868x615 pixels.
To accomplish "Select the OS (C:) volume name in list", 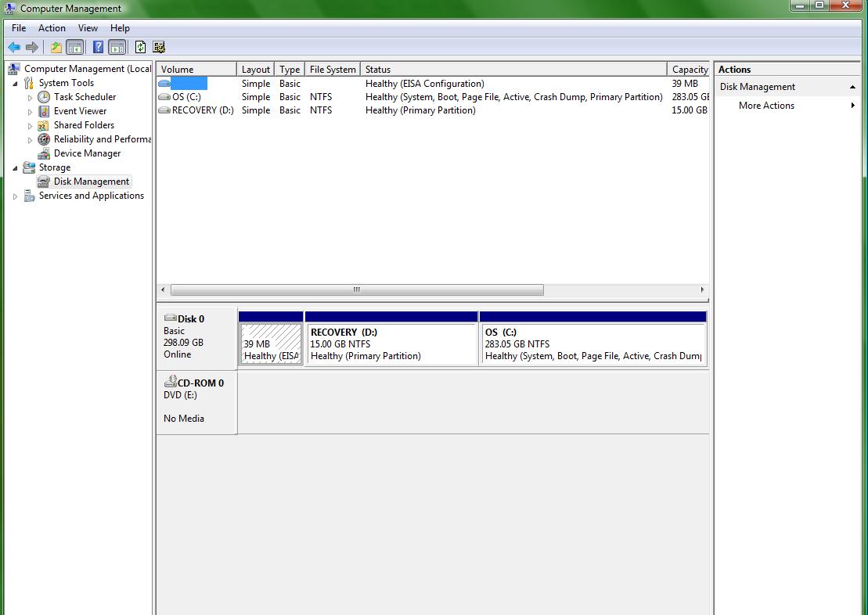I will point(186,97).
